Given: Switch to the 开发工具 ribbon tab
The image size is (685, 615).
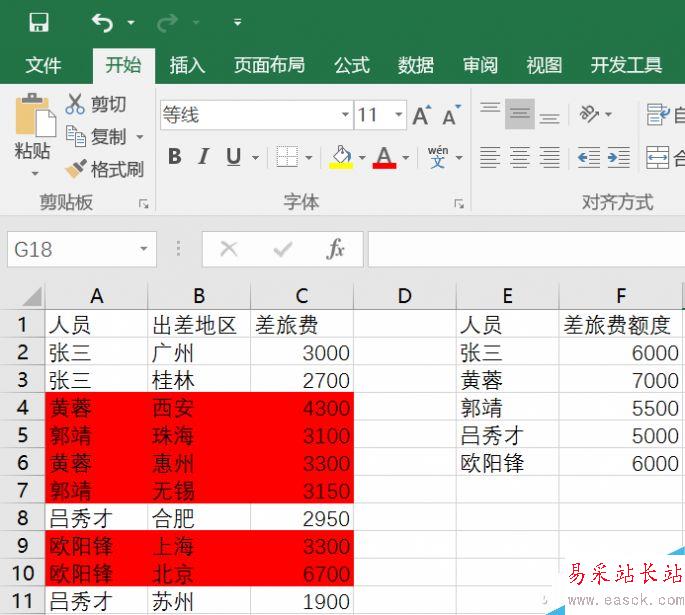Looking at the screenshot, I should [x=626, y=66].
